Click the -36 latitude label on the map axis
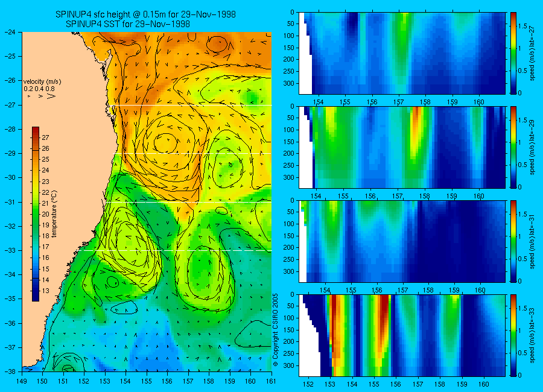The image size is (543, 392). click(x=10, y=323)
